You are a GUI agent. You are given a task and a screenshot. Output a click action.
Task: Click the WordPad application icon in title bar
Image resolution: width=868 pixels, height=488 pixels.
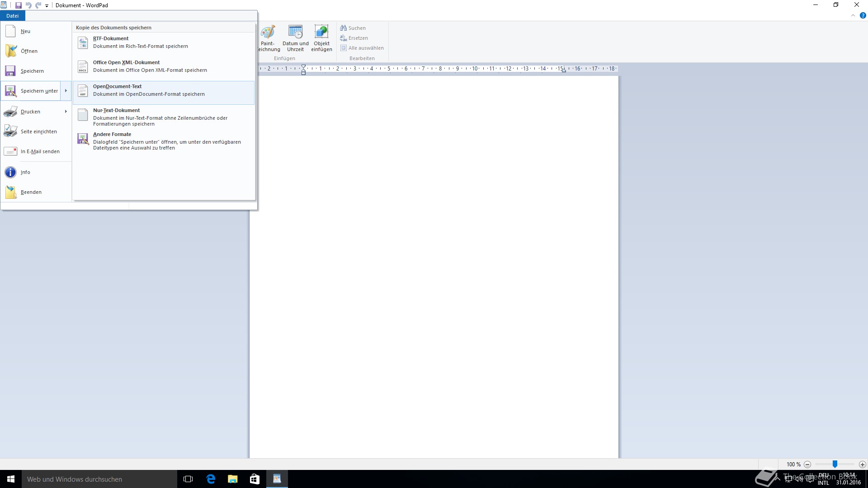(x=4, y=5)
